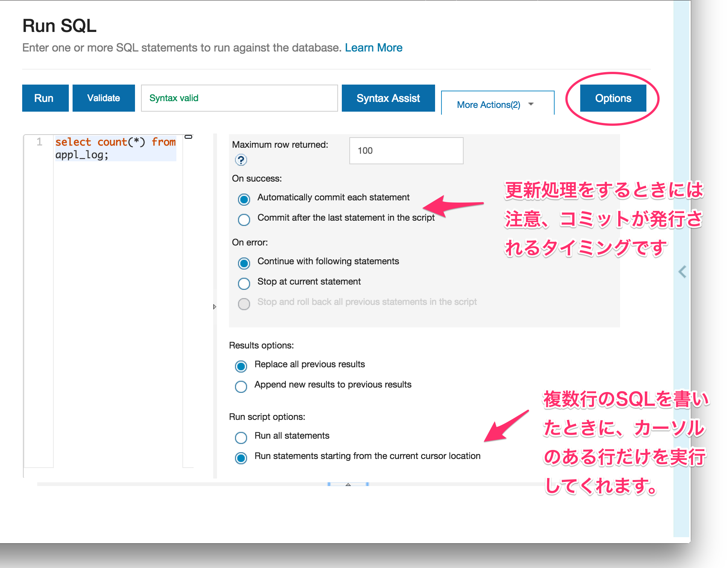Select Stop at current statement
This screenshot has height=568, width=728.
[x=244, y=283]
